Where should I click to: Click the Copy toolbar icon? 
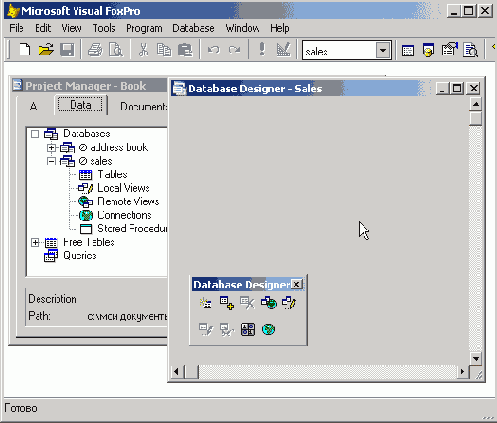tap(164, 50)
